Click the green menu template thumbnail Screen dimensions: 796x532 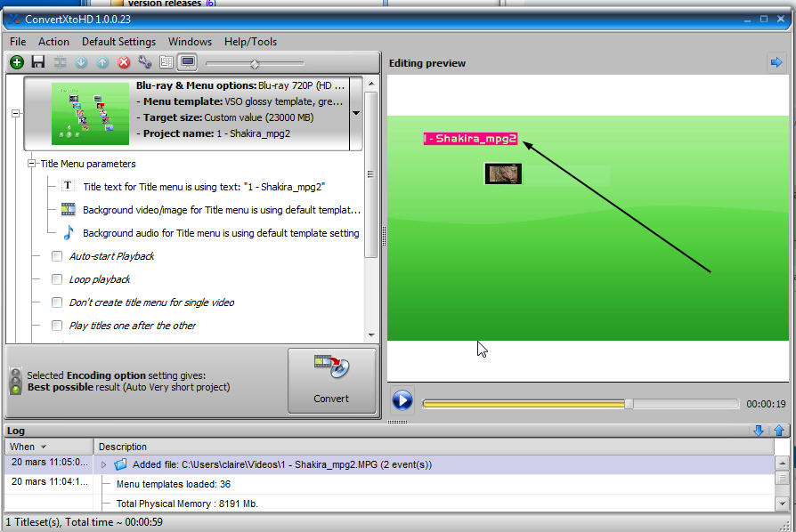click(x=90, y=114)
